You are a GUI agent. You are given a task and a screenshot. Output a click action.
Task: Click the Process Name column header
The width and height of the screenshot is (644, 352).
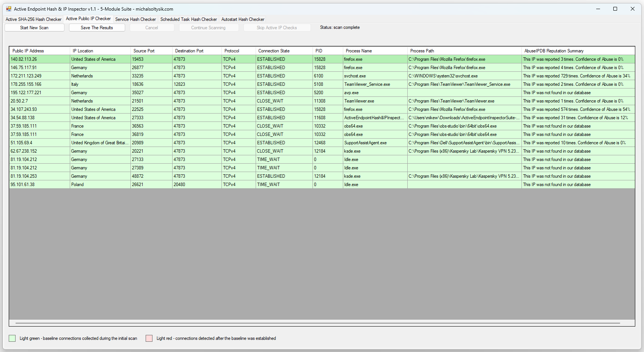[358, 51]
